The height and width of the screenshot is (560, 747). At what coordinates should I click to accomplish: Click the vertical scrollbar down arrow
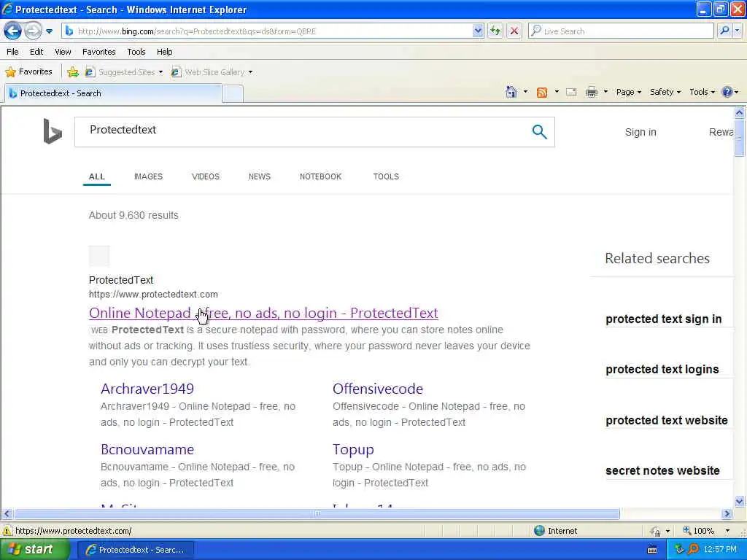click(740, 501)
